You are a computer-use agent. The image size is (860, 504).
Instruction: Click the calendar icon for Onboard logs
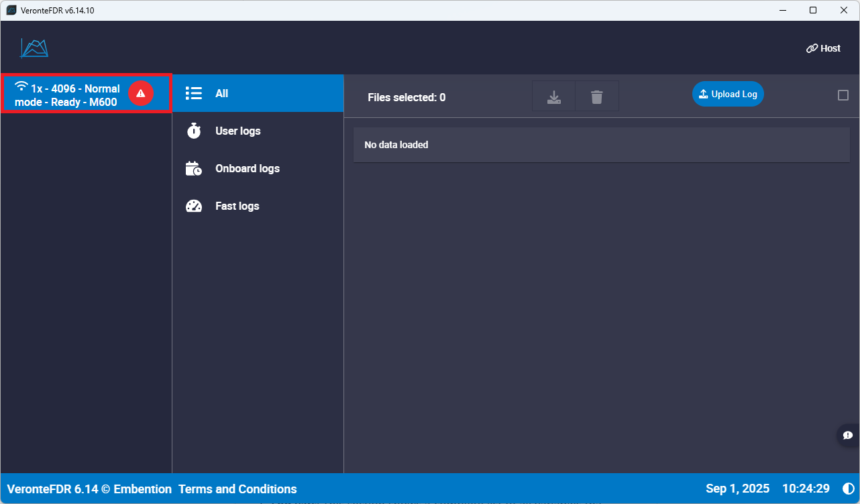coord(194,168)
